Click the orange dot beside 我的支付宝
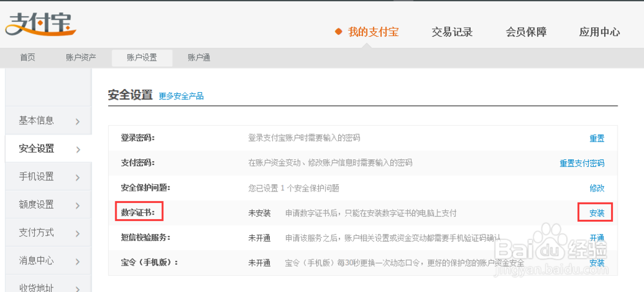Image resolution: width=644 pixels, height=292 pixels. click(339, 32)
